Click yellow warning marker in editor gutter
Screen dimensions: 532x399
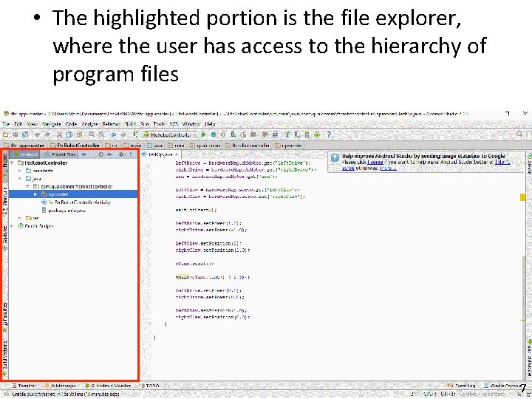[x=523, y=197]
